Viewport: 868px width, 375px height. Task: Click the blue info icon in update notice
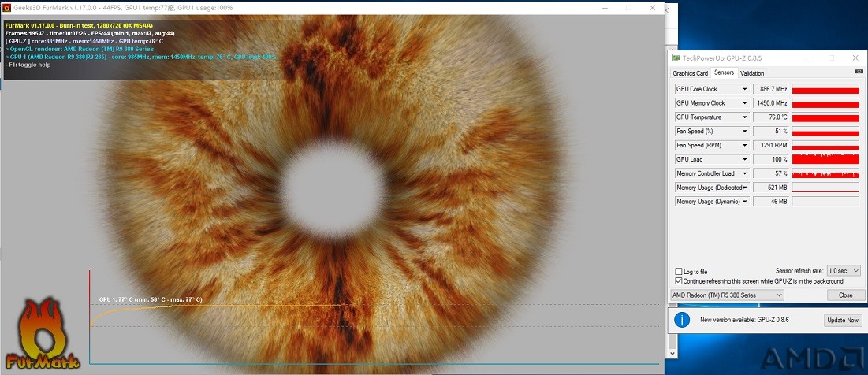coord(682,320)
